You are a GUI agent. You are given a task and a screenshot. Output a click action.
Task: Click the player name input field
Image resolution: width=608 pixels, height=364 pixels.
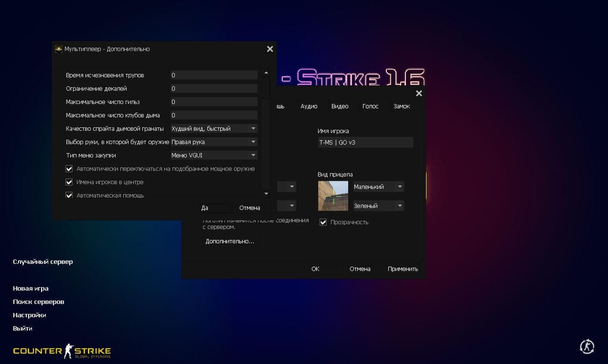(x=365, y=143)
